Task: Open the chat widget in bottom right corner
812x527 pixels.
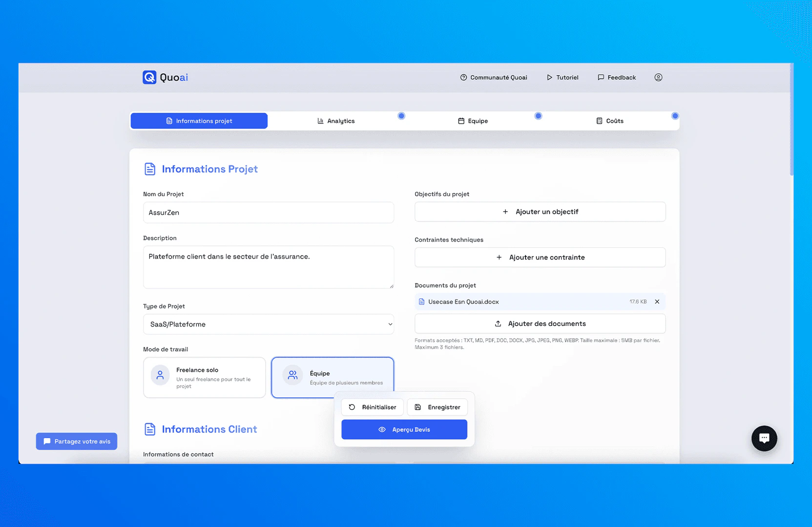Action: 764,438
